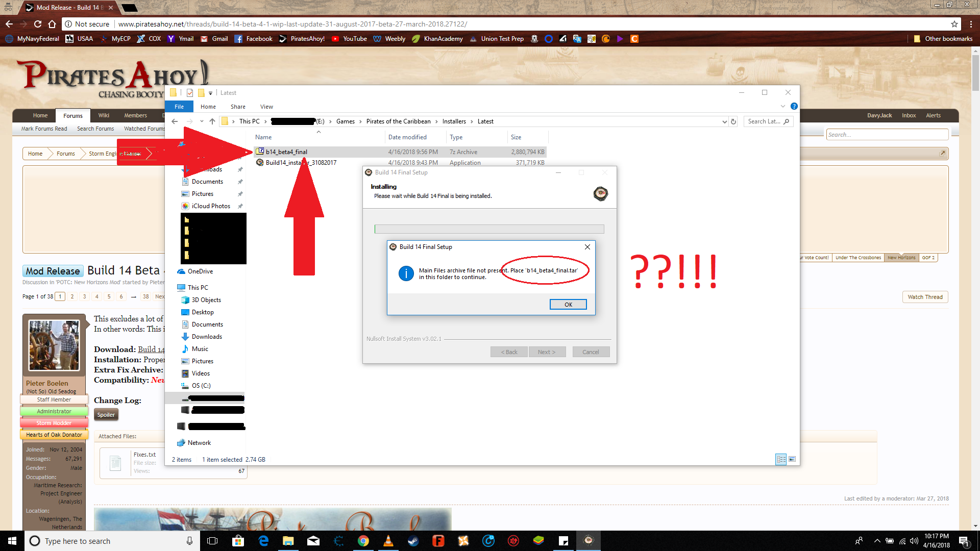This screenshot has width=980, height=551.
Task: Switch Explorer to details view
Action: coord(781,459)
